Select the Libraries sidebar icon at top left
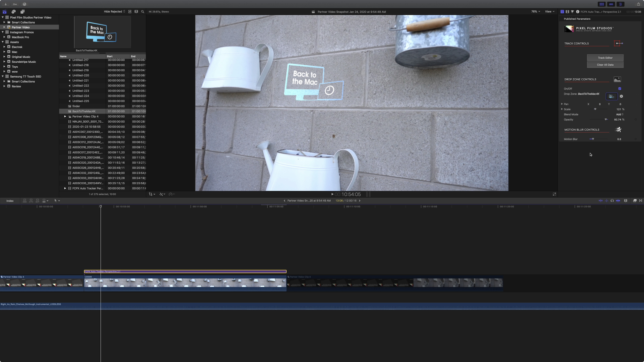The image size is (644, 362). click(4, 11)
